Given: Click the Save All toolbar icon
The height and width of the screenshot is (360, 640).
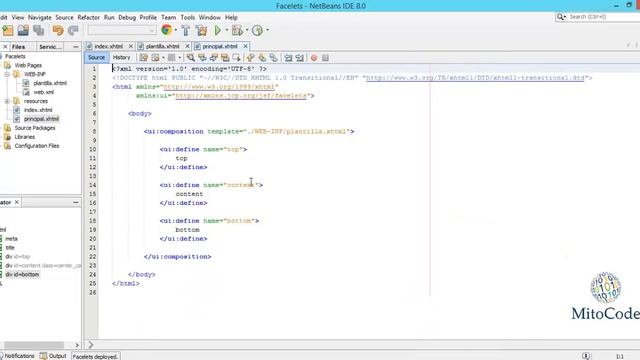Looking at the screenshot, I should pyautogui.click(x=39, y=31).
